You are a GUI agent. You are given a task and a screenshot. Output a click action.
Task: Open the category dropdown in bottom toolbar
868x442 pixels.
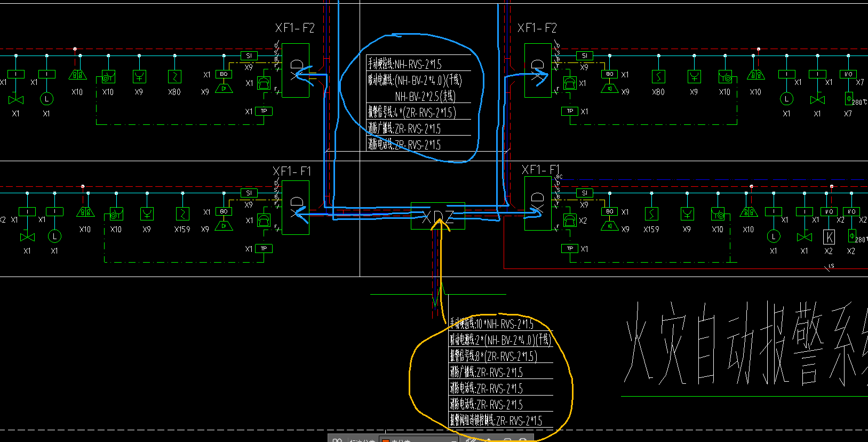(419, 439)
